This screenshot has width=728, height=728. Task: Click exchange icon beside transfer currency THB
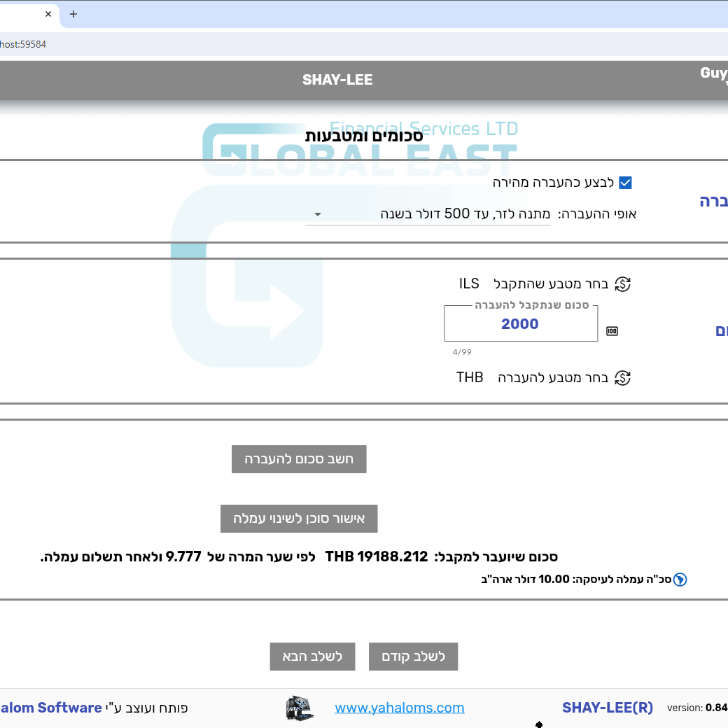point(622,378)
